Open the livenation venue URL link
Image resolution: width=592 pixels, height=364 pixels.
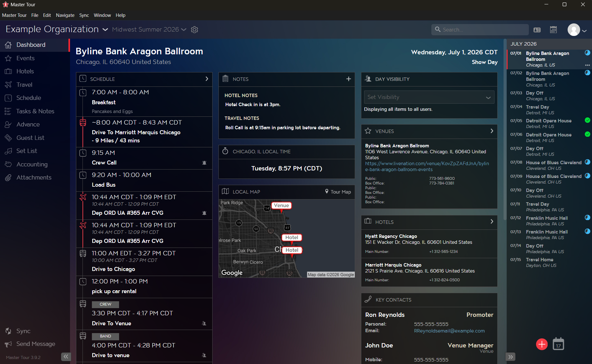coord(427,167)
